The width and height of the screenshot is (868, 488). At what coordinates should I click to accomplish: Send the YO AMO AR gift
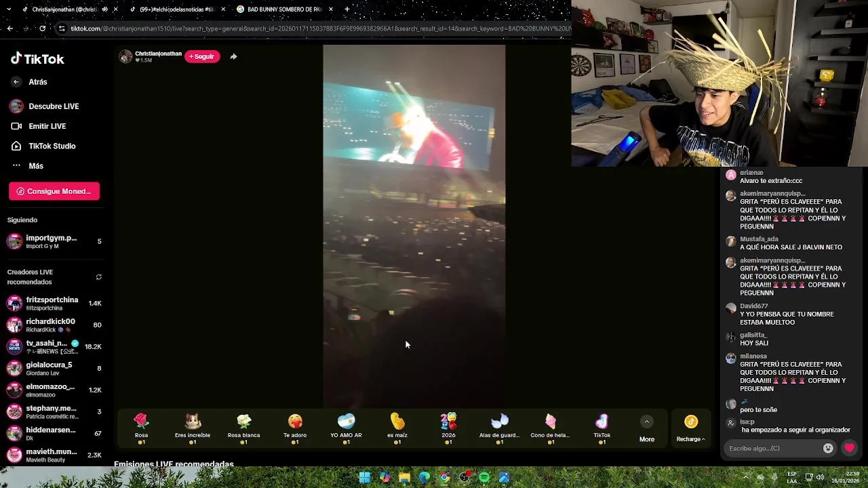click(x=346, y=428)
